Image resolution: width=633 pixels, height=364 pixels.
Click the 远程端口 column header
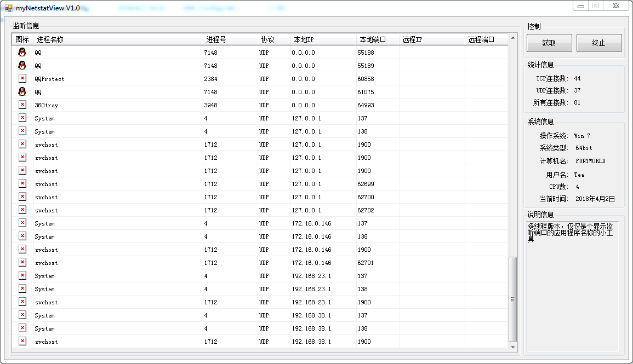click(x=487, y=39)
